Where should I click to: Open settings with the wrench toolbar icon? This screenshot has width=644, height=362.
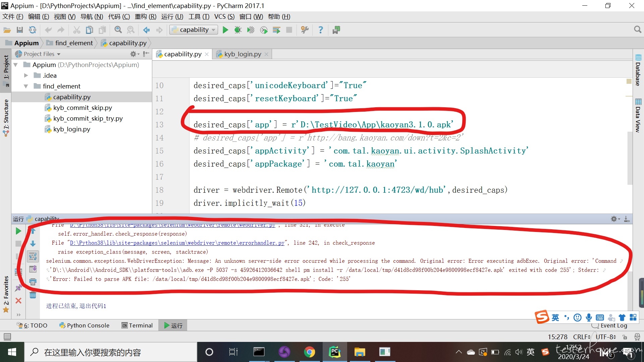point(305,30)
